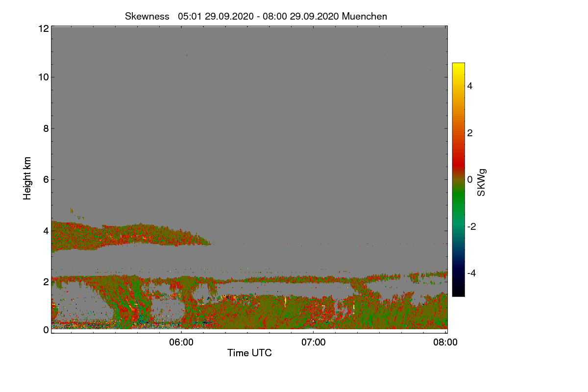
Task: Click the 10 tick label on height axis
Action: (x=43, y=77)
